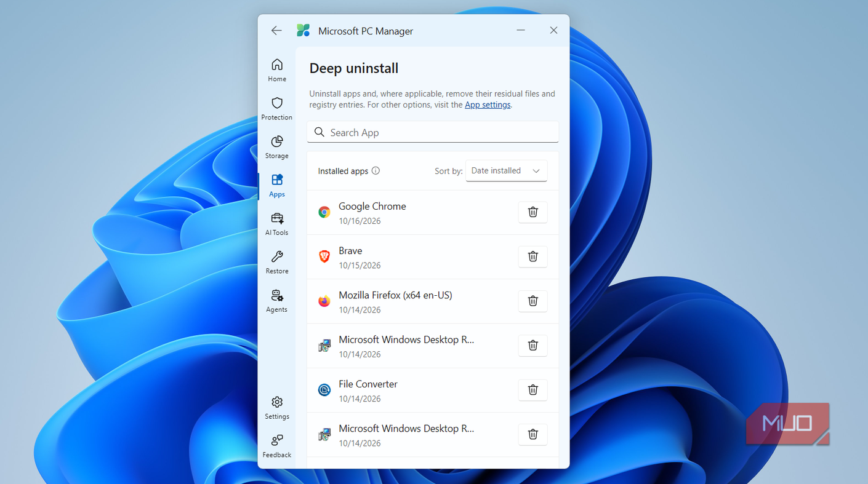Viewport: 868px width, 484px height.
Task: Focus the Search App field
Action: 433,132
